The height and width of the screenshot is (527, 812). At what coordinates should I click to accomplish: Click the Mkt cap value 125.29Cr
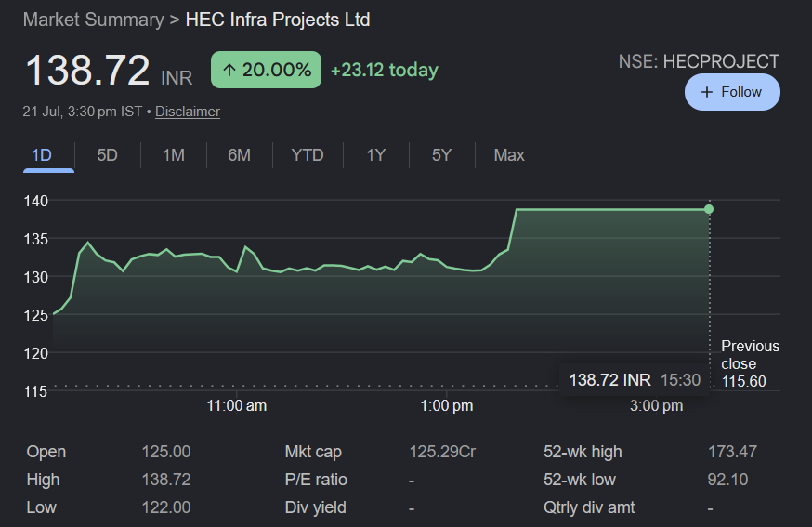(x=442, y=452)
